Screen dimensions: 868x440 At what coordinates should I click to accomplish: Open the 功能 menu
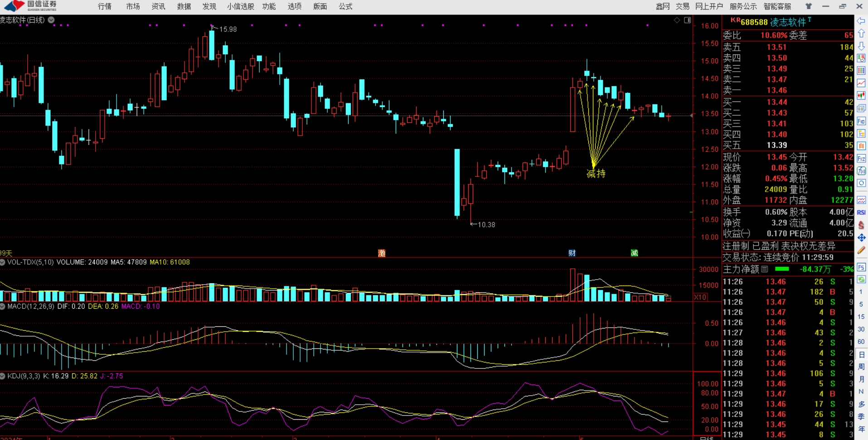click(x=269, y=6)
